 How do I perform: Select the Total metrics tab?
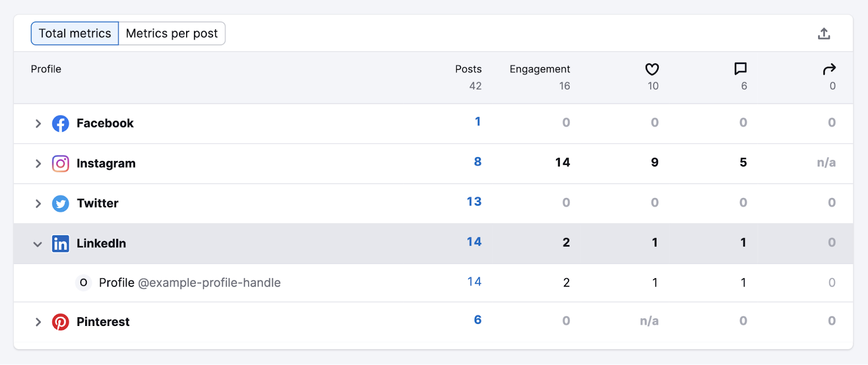74,33
